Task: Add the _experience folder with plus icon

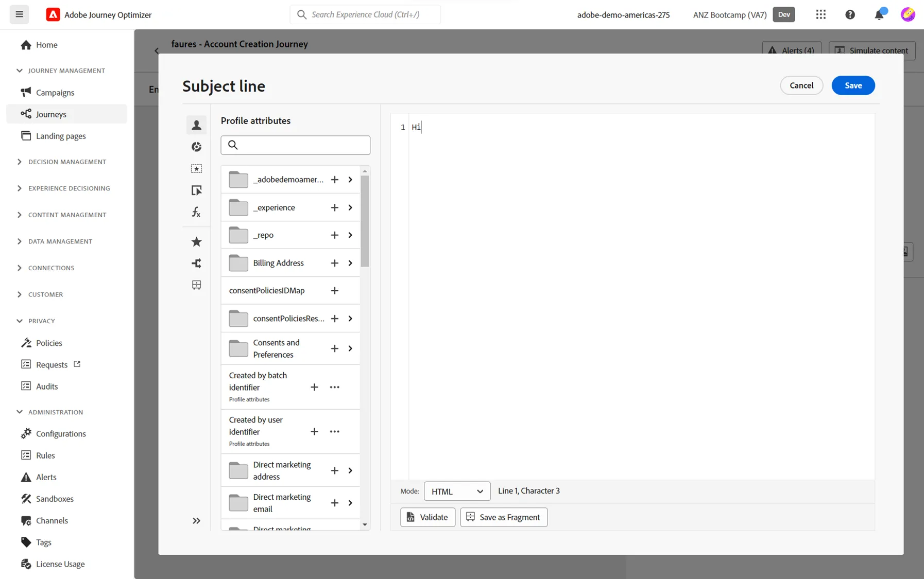Action: [x=334, y=207]
